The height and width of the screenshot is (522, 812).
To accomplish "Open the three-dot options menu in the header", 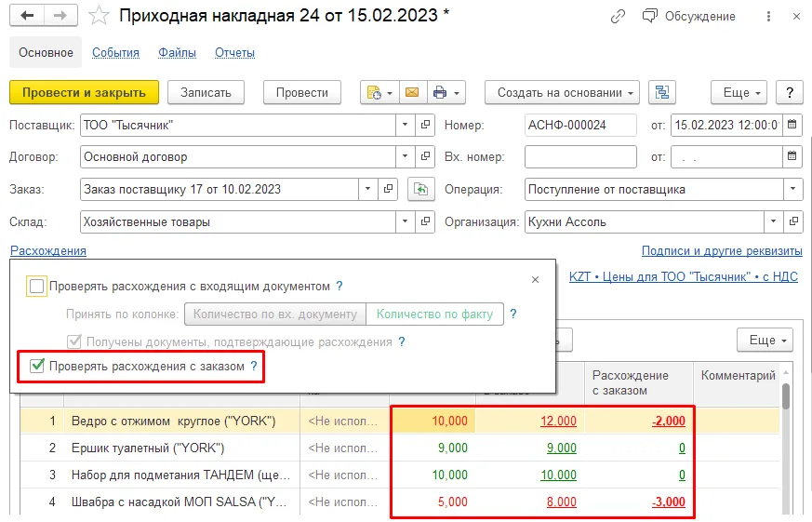I will [x=768, y=17].
